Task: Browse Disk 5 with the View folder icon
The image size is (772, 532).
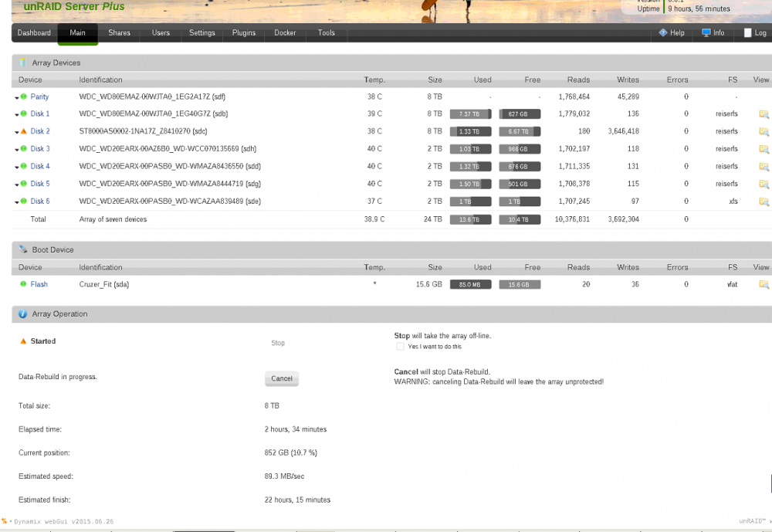Action: coord(764,185)
